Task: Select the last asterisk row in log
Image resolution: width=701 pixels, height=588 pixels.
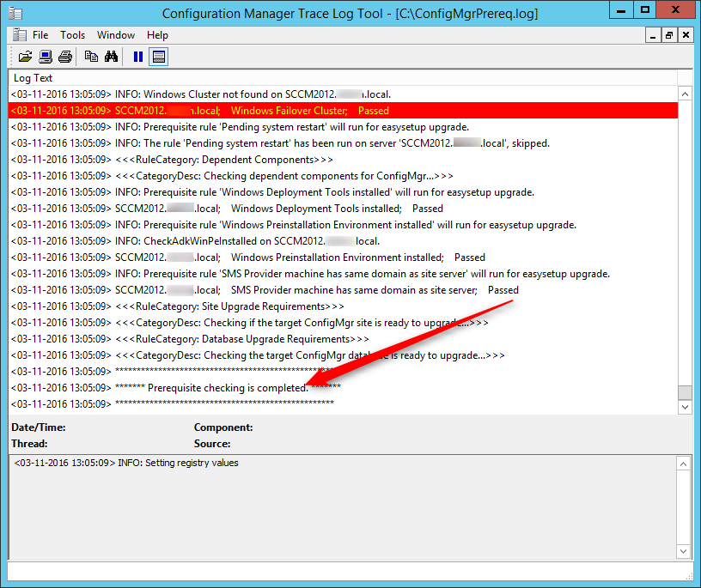Action: point(343,404)
